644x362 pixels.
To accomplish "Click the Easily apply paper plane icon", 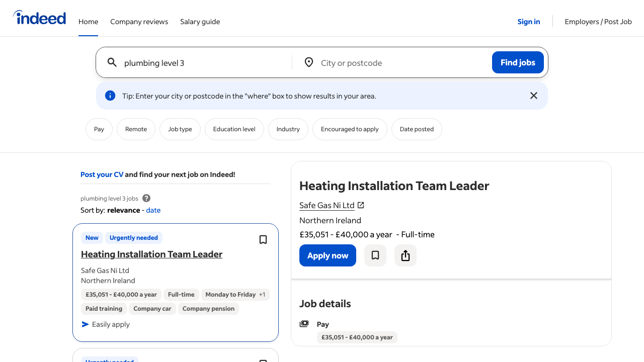I will [85, 324].
